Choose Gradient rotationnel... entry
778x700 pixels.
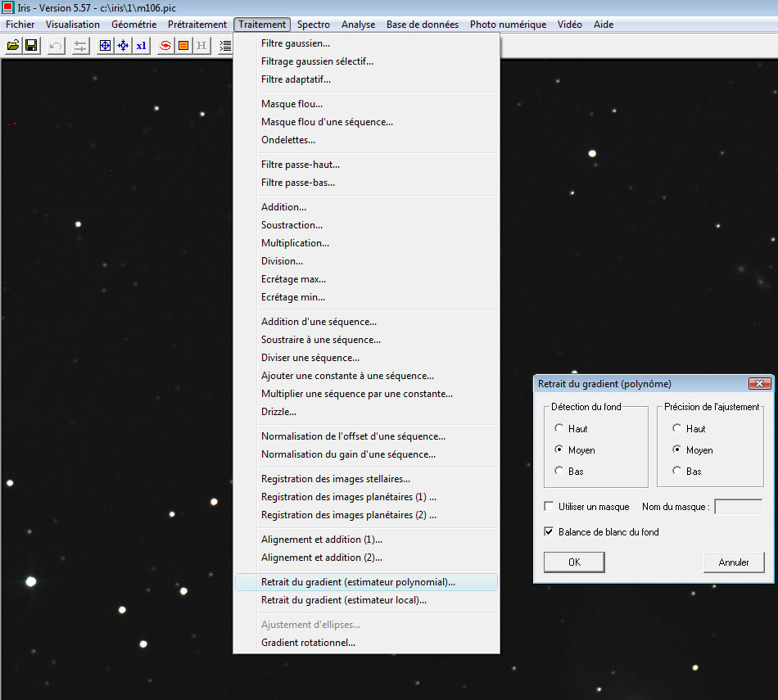pyautogui.click(x=366, y=643)
